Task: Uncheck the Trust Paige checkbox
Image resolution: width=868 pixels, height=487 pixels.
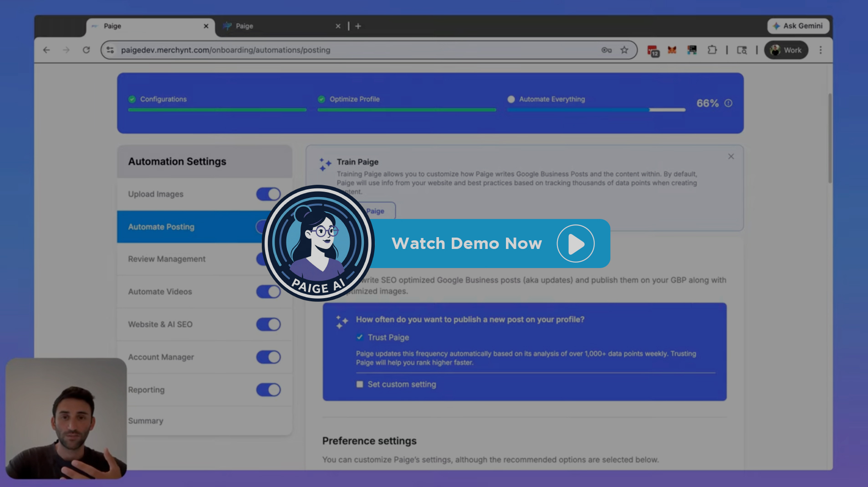Action: click(x=360, y=337)
